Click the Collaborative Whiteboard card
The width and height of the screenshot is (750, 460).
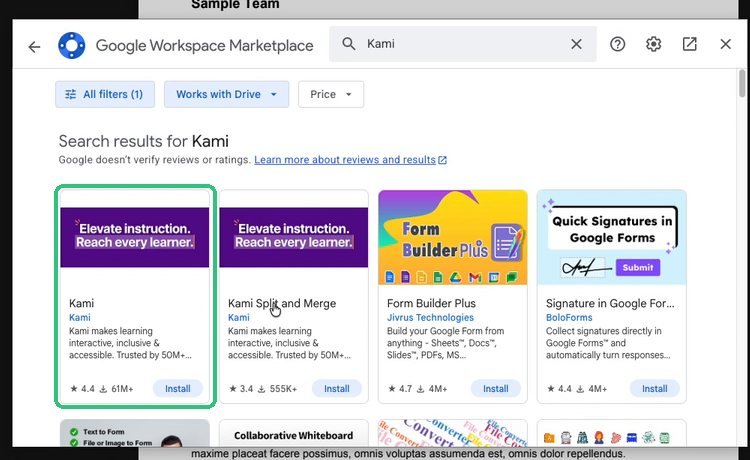pyautogui.click(x=294, y=433)
